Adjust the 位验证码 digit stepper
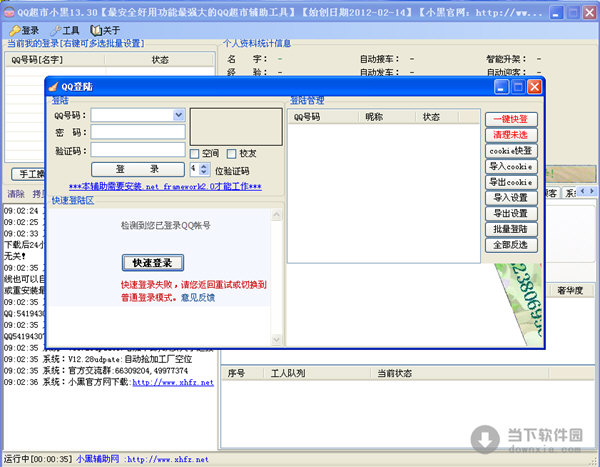 204,169
